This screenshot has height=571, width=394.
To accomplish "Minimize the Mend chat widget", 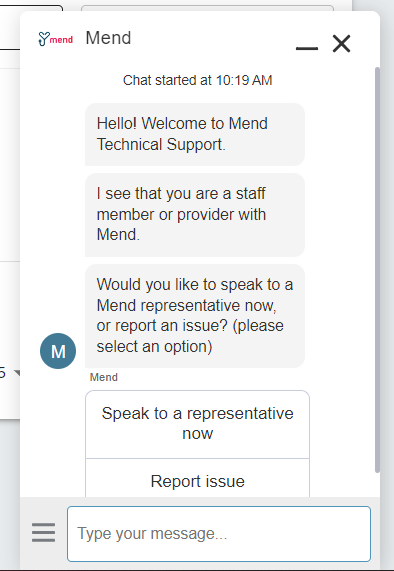I will tap(307, 48).
